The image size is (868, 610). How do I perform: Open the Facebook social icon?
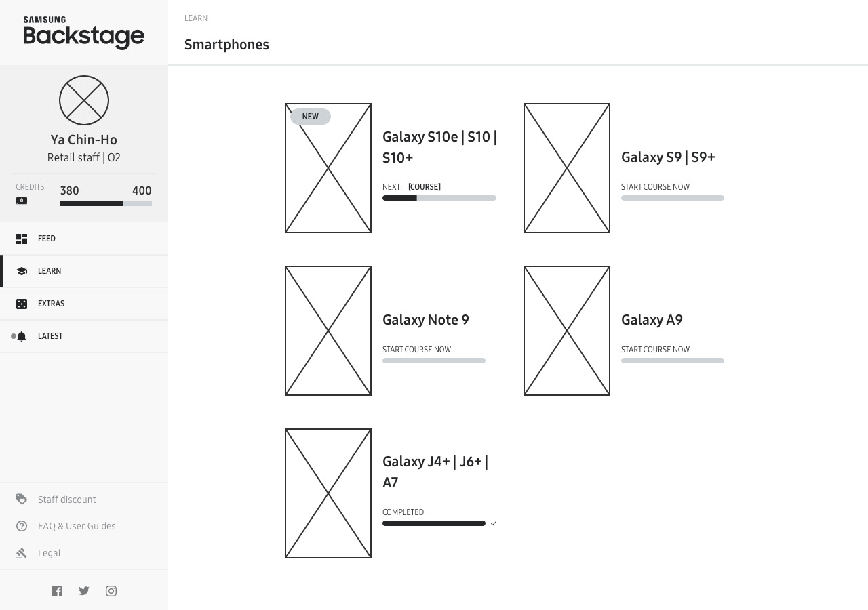[x=57, y=591]
